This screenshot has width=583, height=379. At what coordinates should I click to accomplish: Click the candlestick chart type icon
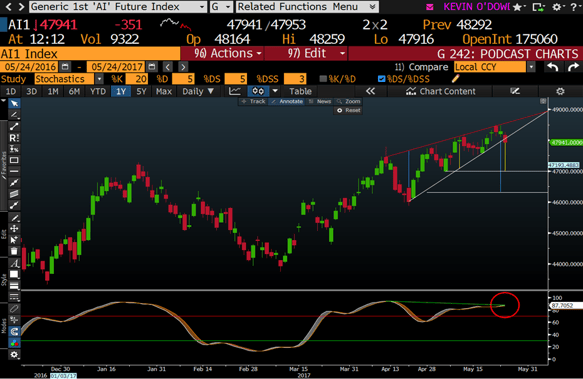pos(258,91)
